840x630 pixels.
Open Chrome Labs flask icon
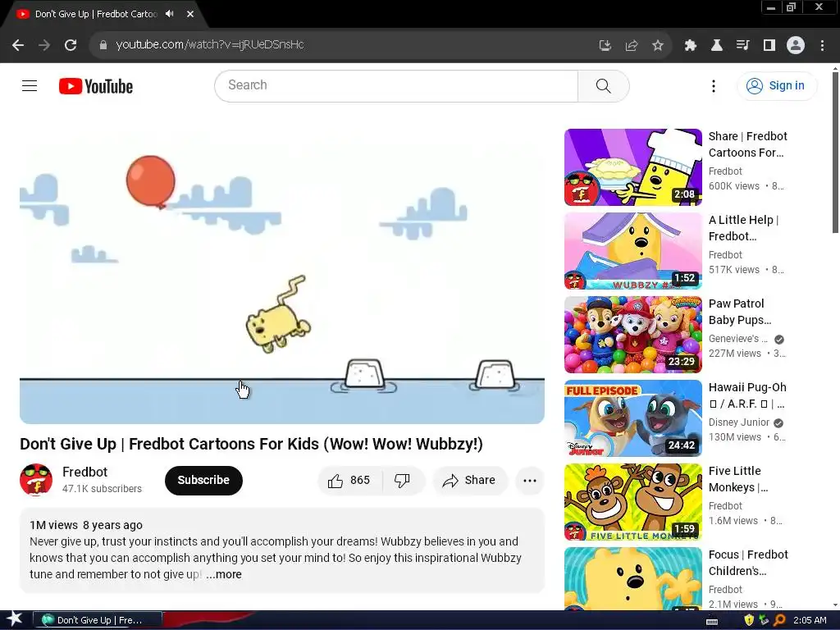click(716, 46)
